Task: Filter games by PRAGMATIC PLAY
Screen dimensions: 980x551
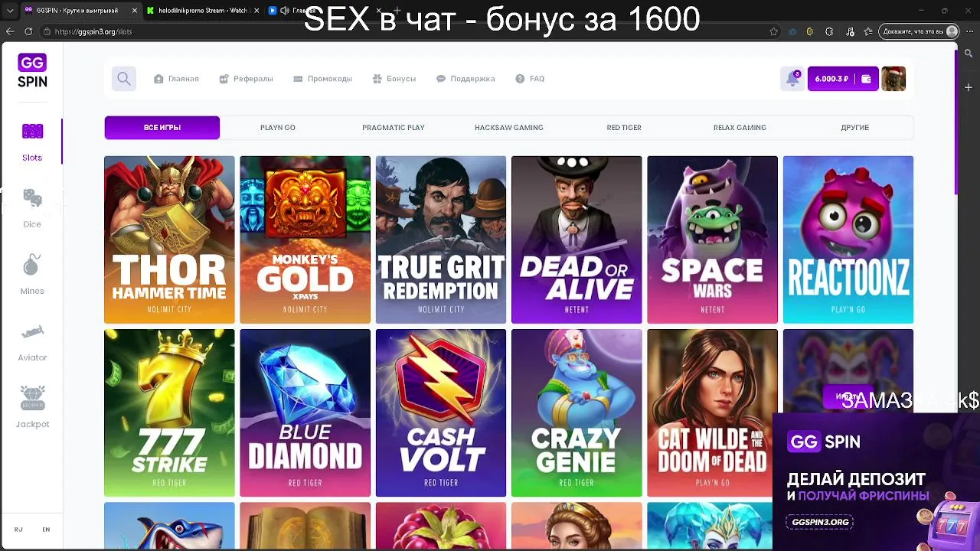Action: click(394, 128)
